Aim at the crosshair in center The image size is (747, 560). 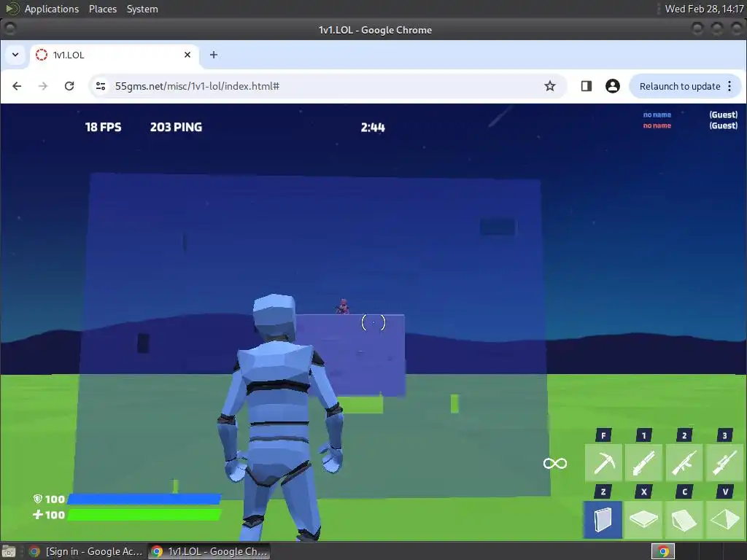coord(373,323)
